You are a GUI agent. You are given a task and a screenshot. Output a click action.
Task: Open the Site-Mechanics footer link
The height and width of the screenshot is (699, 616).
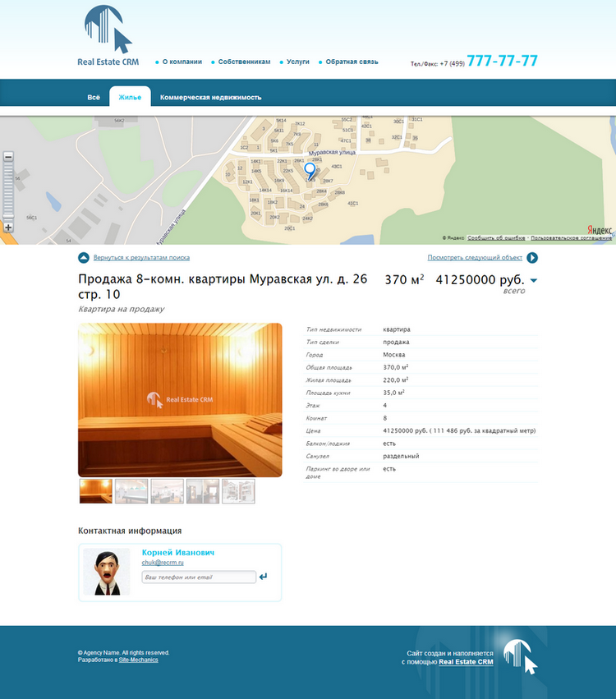(x=139, y=660)
